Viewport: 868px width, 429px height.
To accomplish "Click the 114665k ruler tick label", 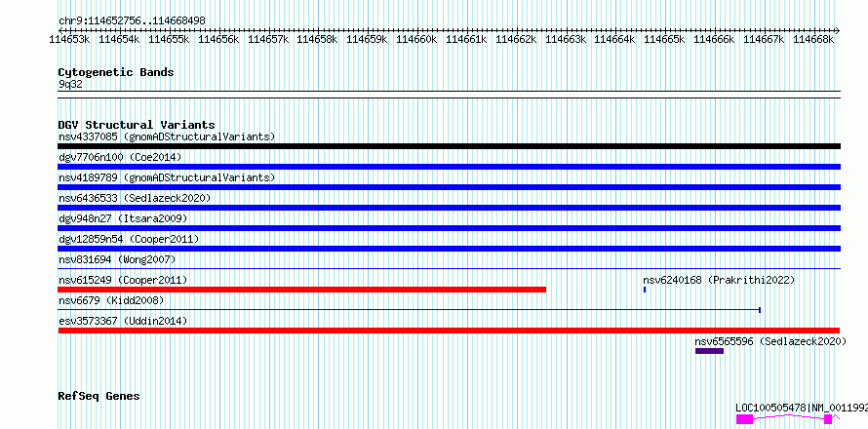I will coord(664,39).
